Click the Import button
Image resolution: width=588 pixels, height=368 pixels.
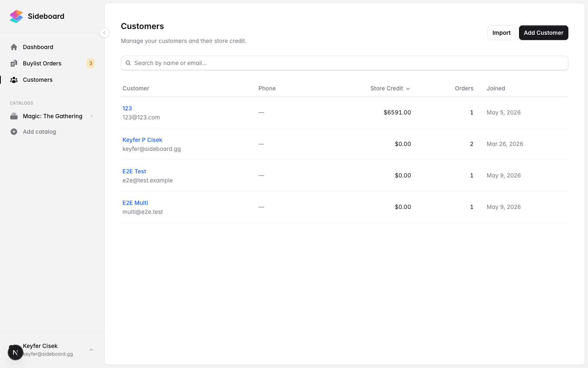[x=501, y=33]
